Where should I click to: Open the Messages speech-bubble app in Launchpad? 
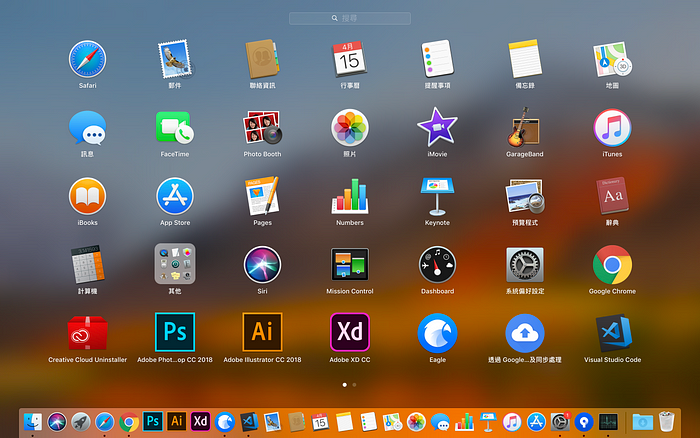point(88,128)
